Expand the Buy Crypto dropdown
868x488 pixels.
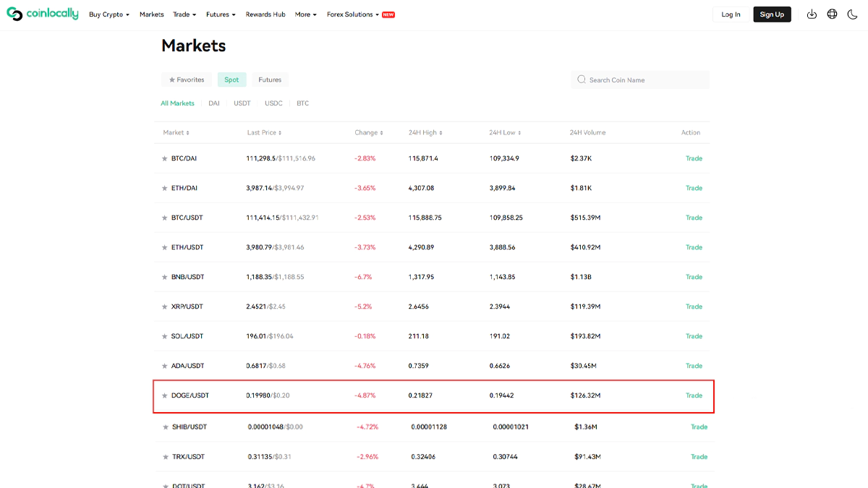[x=109, y=14]
